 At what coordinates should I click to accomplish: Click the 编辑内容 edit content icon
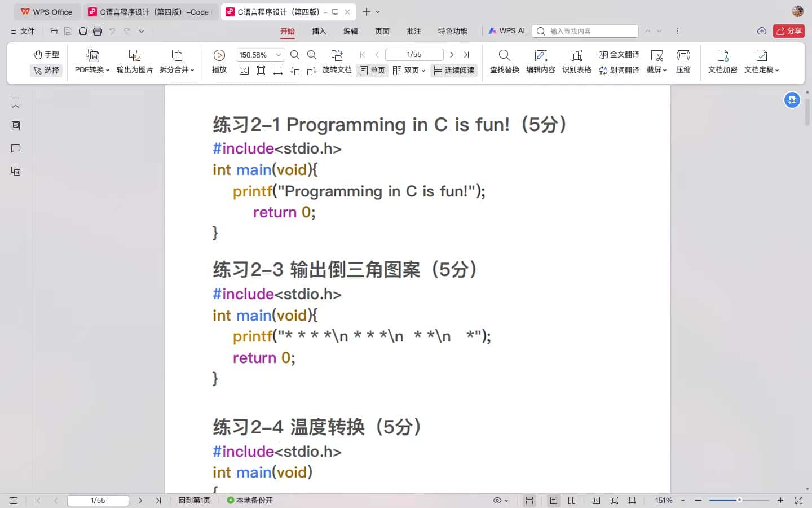[541, 55]
